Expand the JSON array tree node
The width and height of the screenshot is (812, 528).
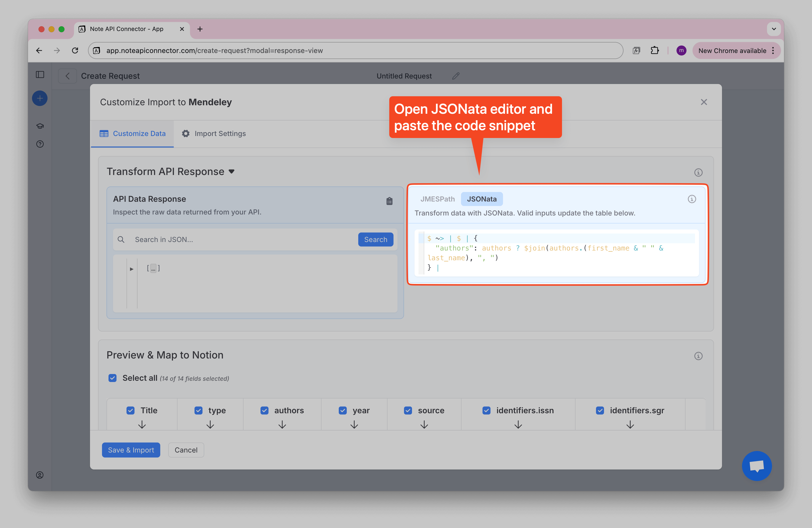[131, 269]
